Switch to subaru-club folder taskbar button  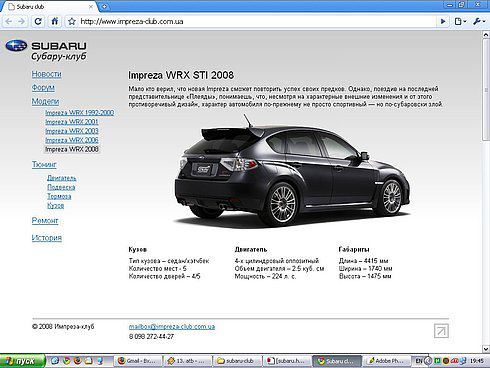pos(238,361)
